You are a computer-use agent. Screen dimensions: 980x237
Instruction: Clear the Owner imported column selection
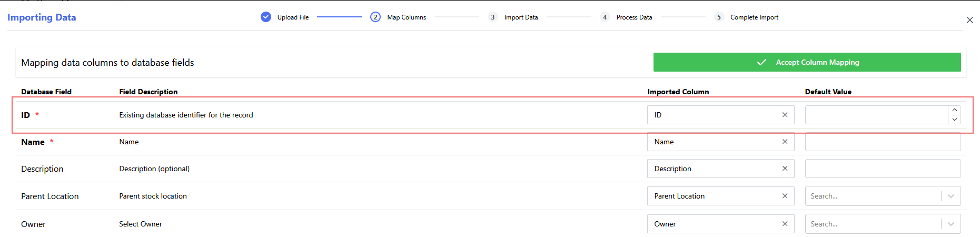pos(785,224)
